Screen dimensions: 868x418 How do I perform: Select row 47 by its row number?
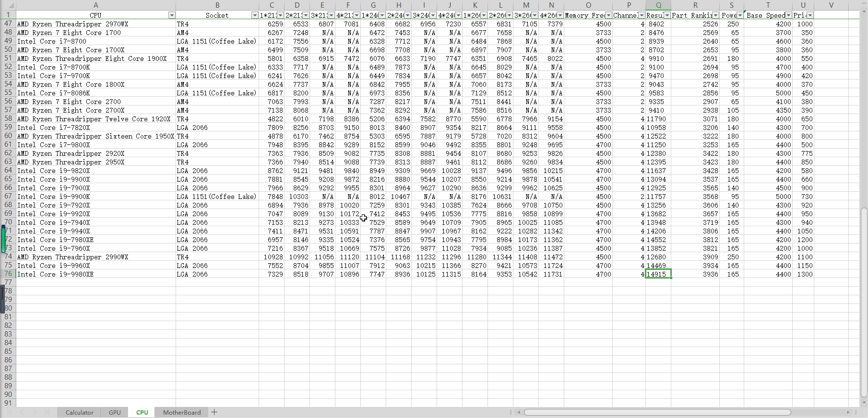pyautogui.click(x=8, y=24)
